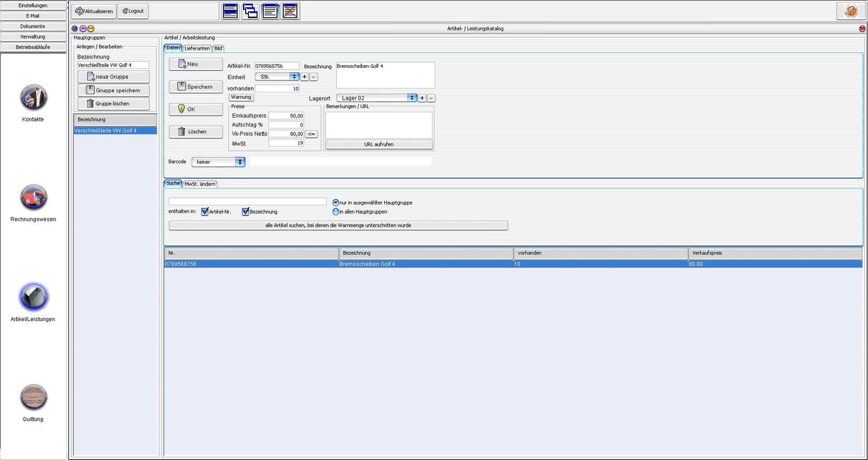Switch to the Suche tab
This screenshot has height=460, width=868.
pos(173,183)
